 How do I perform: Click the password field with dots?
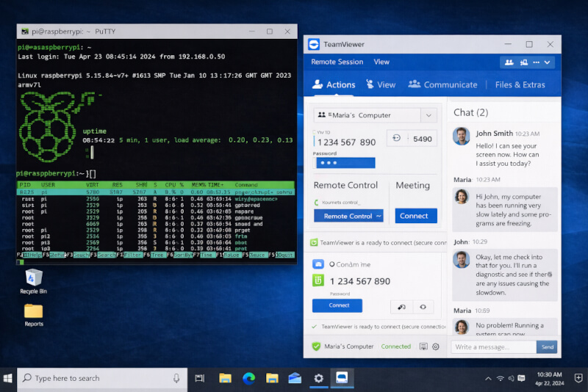(345, 163)
